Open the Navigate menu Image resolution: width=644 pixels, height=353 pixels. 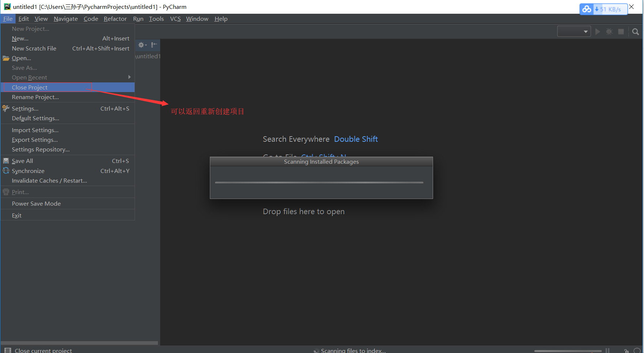66,19
